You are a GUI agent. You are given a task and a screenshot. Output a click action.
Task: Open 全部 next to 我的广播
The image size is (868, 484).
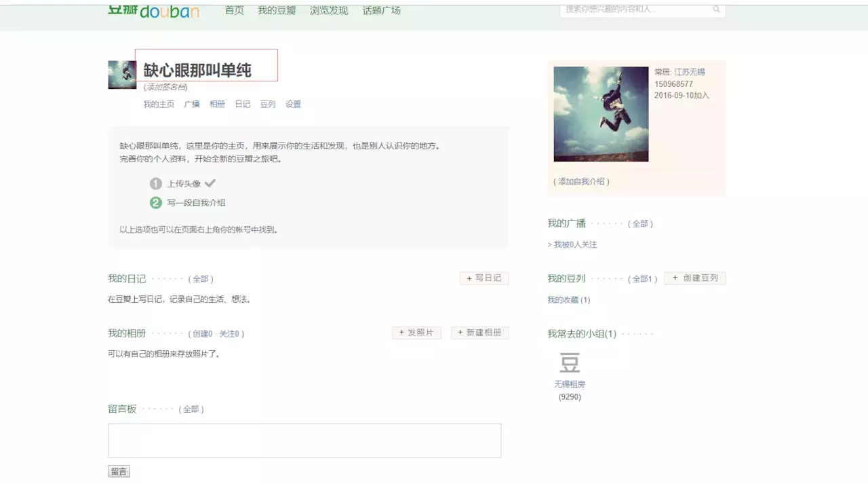tap(640, 223)
